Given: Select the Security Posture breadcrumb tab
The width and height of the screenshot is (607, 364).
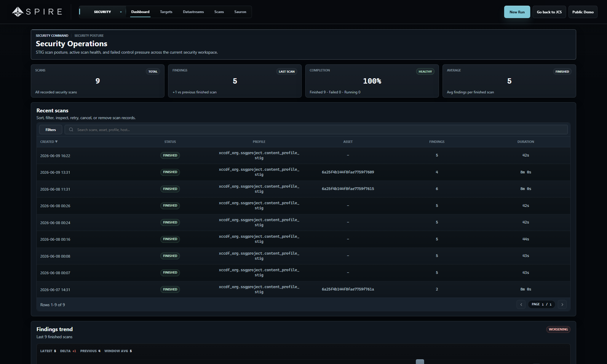Looking at the screenshot, I should 89,36.
